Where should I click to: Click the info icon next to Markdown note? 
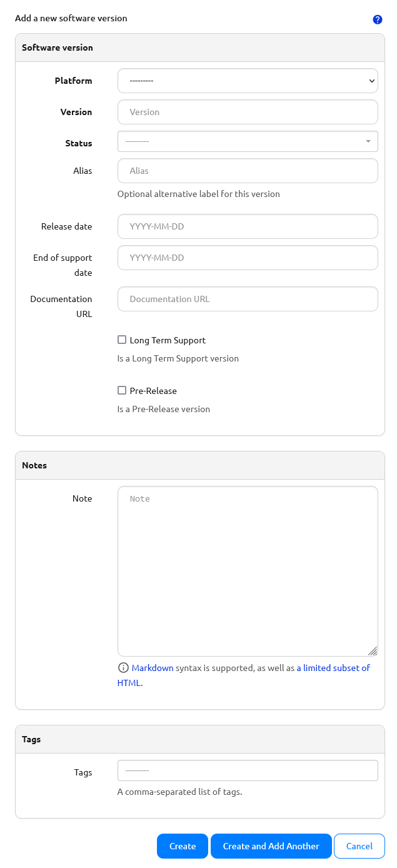[x=123, y=667]
